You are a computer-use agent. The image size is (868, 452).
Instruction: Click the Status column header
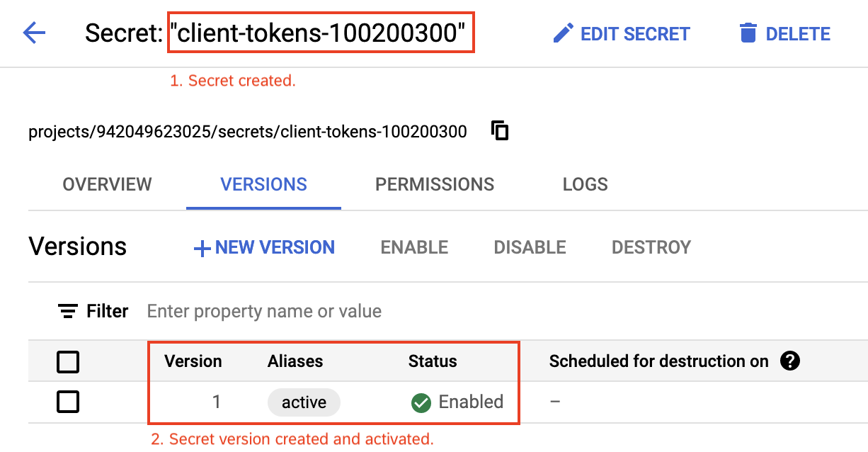pos(432,361)
